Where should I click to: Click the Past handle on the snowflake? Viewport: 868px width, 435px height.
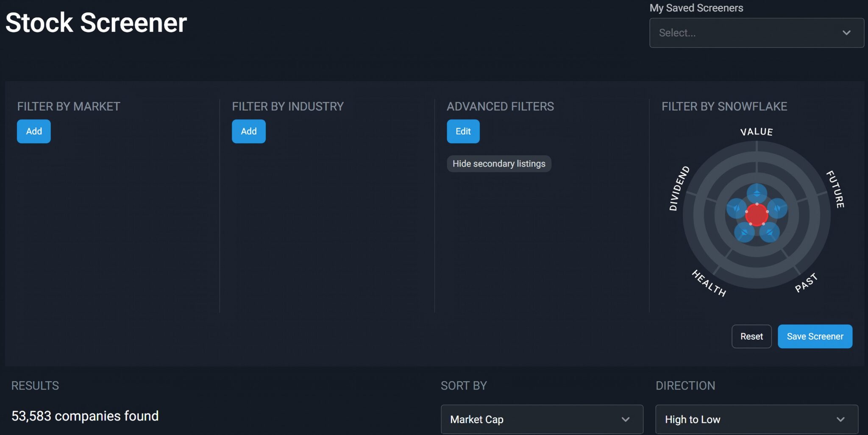coord(769,232)
